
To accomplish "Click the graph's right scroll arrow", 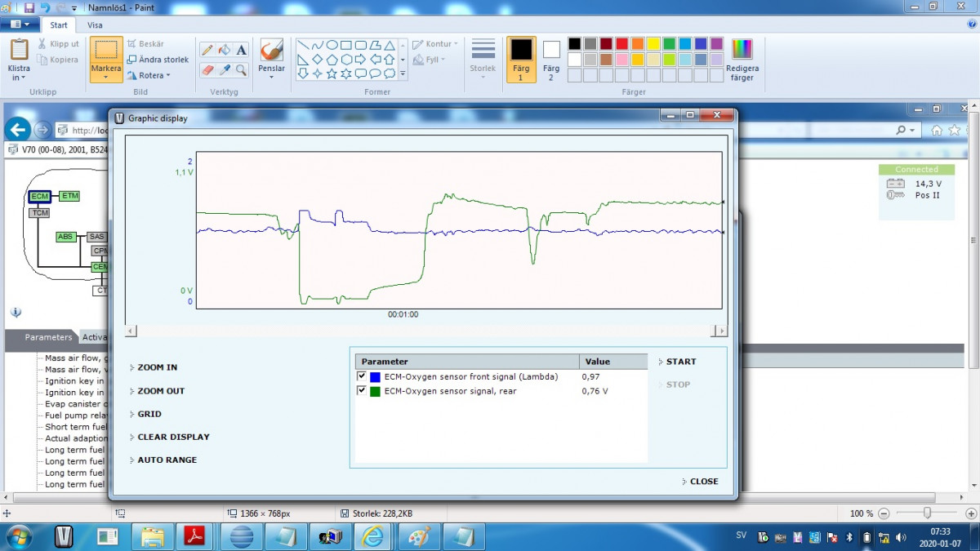I will (719, 331).
